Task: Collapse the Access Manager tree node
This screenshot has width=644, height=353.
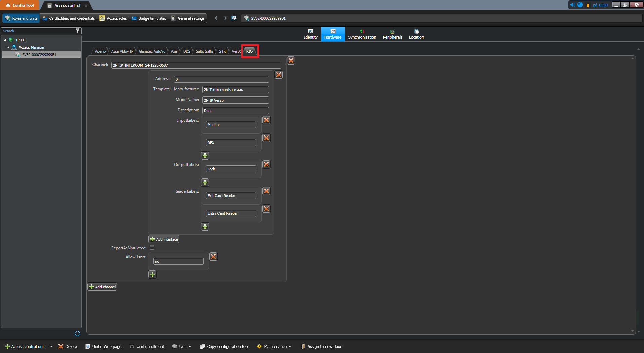Action: 8,47
